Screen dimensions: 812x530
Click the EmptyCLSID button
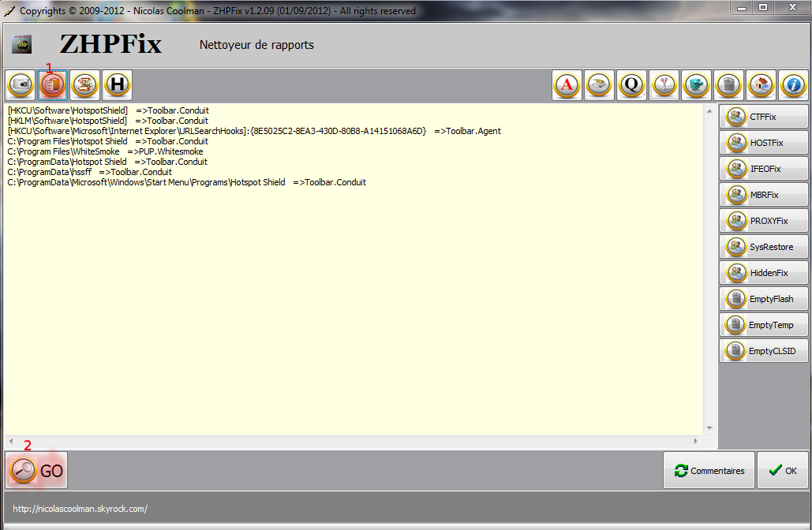763,351
